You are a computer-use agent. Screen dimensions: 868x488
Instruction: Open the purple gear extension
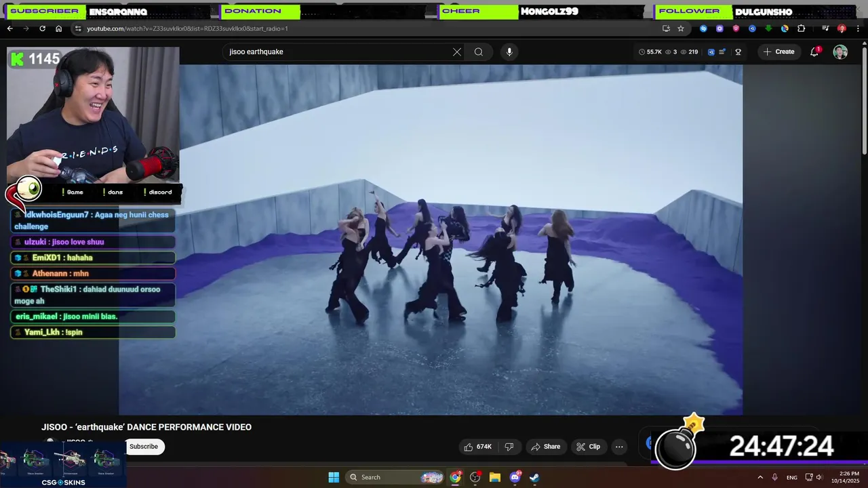click(x=719, y=28)
